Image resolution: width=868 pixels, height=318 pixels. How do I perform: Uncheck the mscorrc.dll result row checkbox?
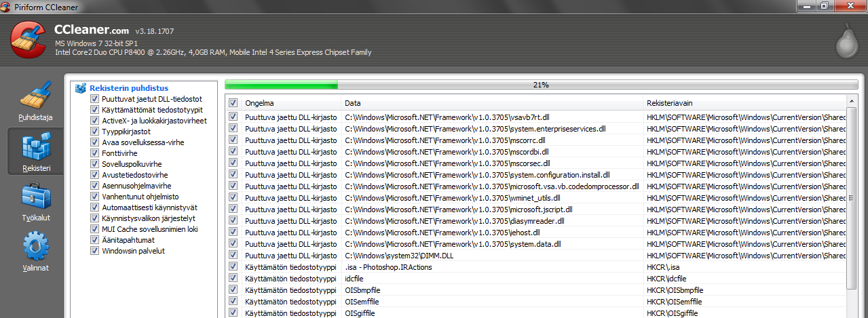233,140
